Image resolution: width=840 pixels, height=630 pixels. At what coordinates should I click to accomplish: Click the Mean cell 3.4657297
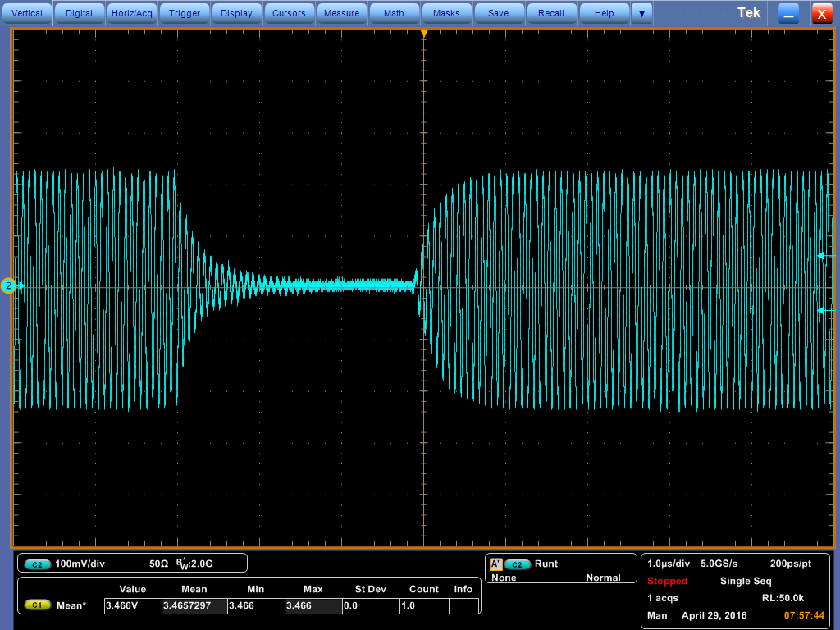click(194, 606)
